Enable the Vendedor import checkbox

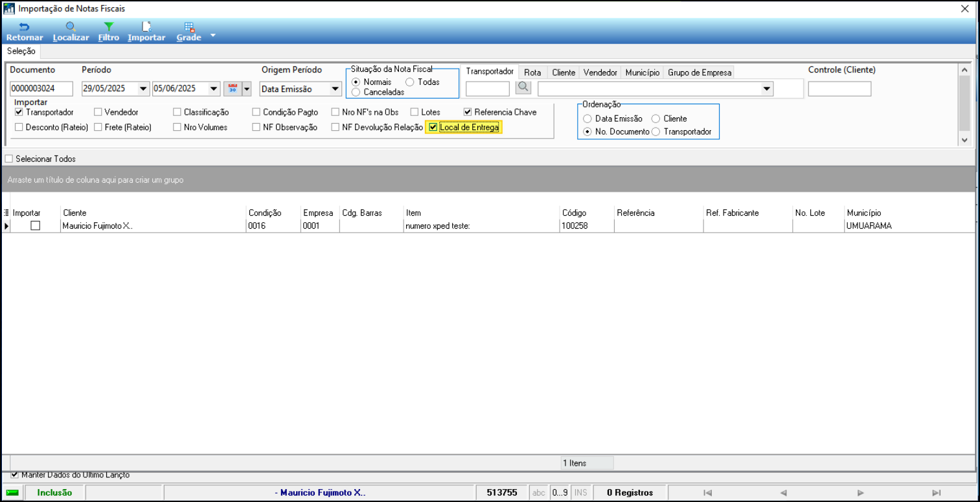(x=98, y=113)
